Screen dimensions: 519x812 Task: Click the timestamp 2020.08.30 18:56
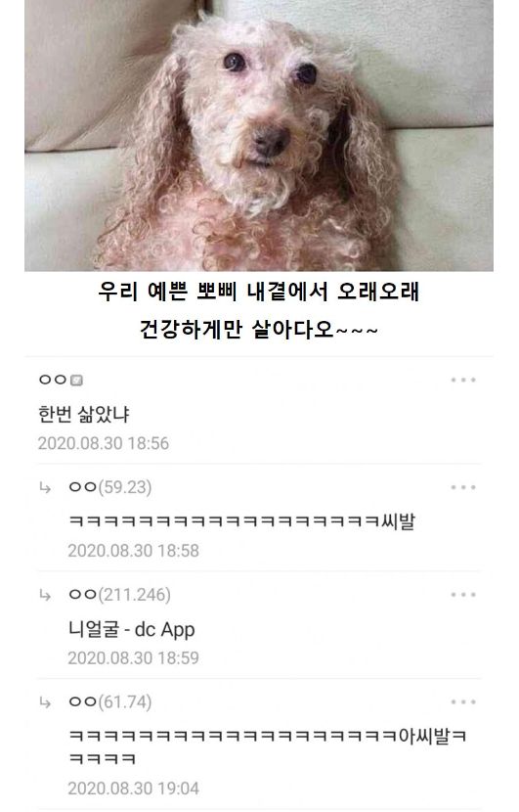104,443
